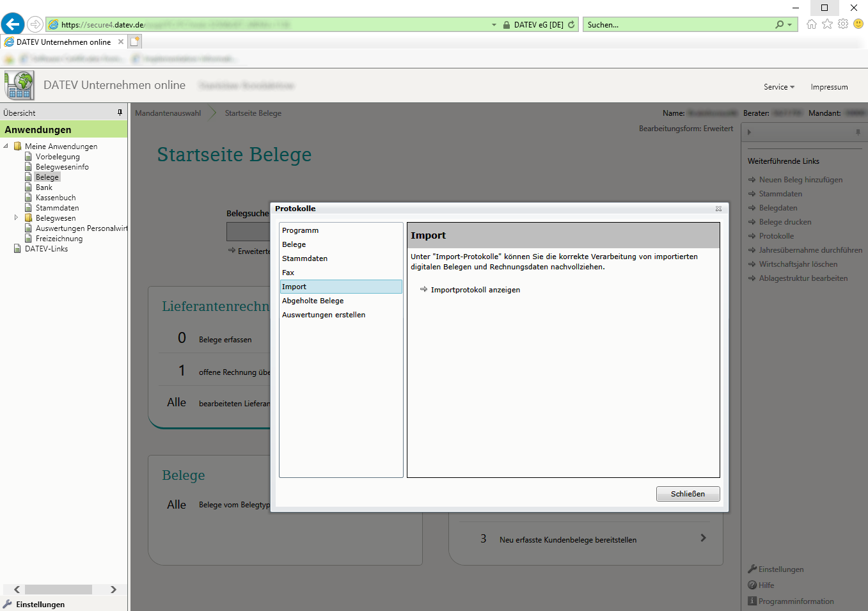This screenshot has width=868, height=611.
Task: Open the Service dropdown menu
Action: point(779,87)
